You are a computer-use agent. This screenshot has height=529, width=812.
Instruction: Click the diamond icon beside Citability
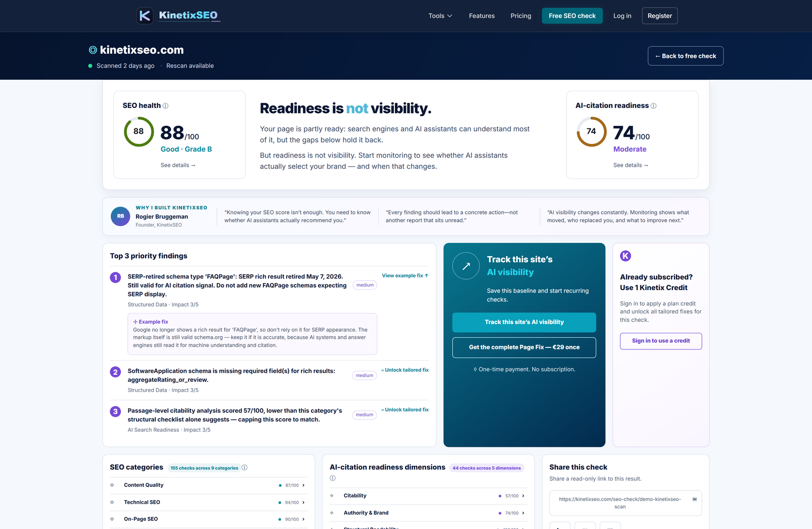click(332, 496)
